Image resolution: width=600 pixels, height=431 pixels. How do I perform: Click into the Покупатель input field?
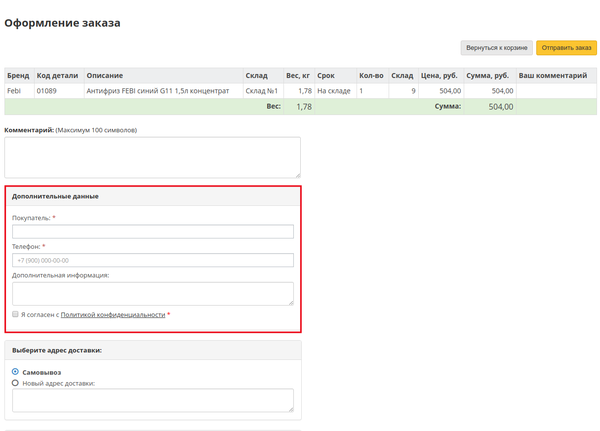(x=152, y=231)
